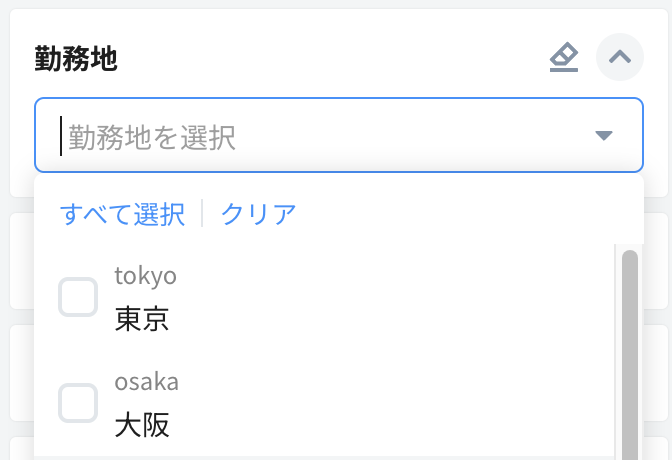The height and width of the screenshot is (460, 672).
Task: Check the osaka 大阪 checkbox
Action: pyautogui.click(x=78, y=403)
